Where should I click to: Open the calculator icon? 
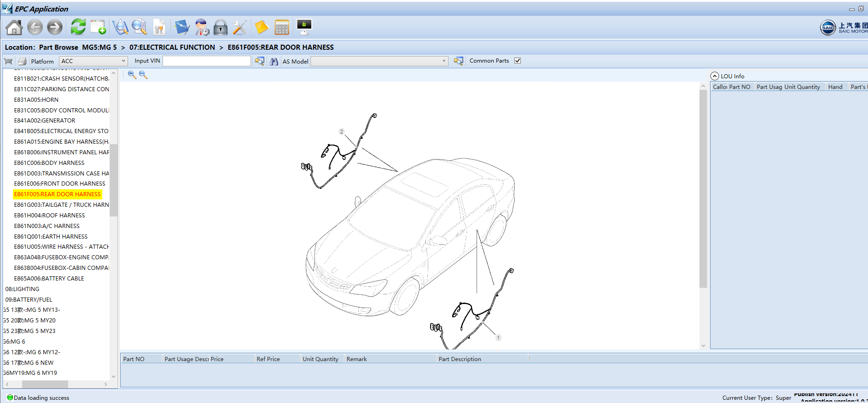pyautogui.click(x=282, y=27)
